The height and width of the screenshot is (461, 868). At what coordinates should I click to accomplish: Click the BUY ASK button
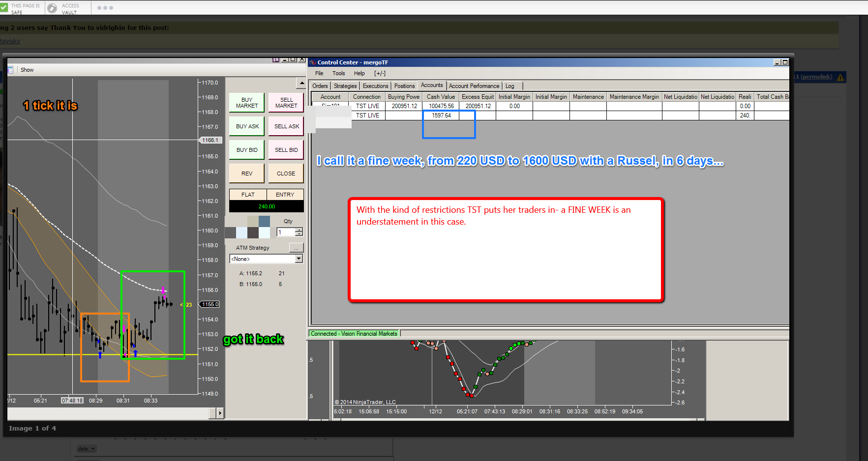(247, 126)
